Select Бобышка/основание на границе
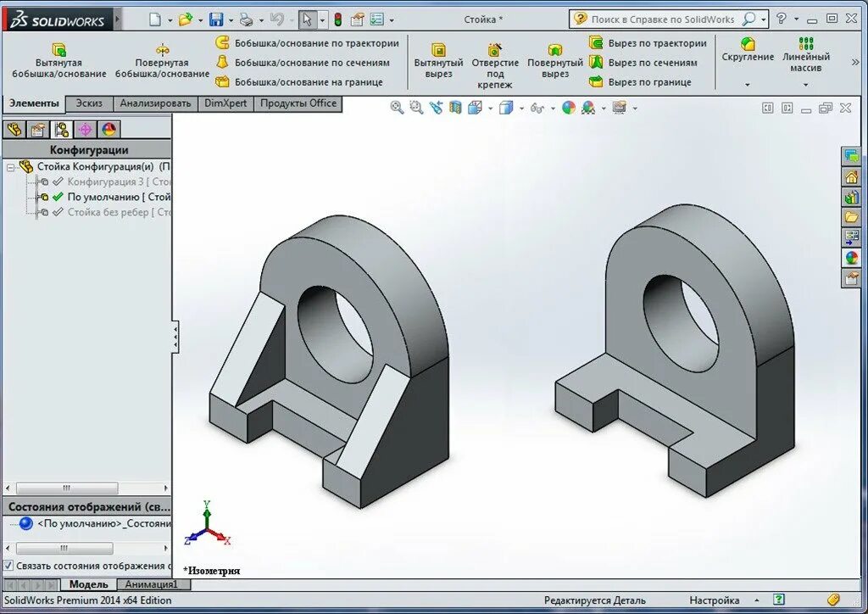The image size is (868, 614). (299, 82)
